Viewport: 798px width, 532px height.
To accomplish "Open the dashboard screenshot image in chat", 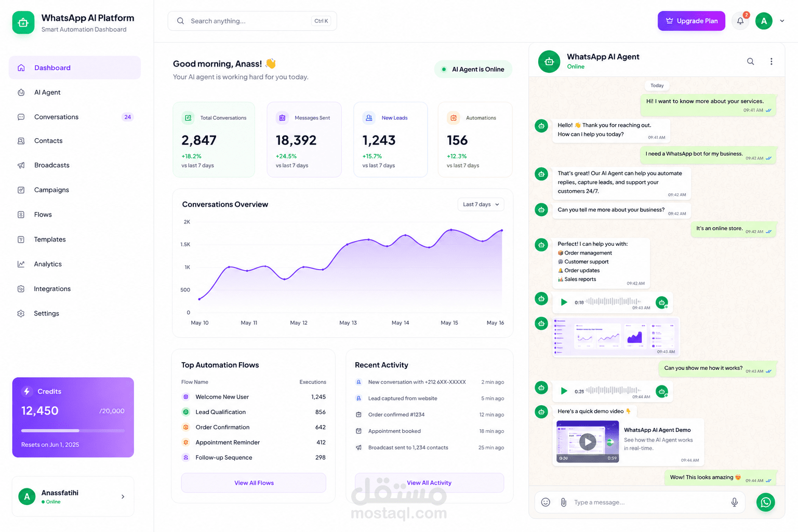I will pyautogui.click(x=616, y=337).
